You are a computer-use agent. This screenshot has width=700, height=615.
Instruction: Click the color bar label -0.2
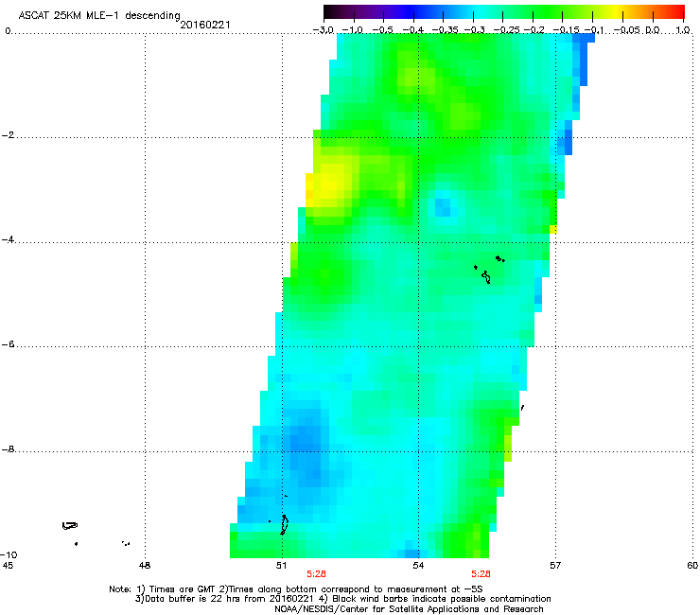pyautogui.click(x=534, y=30)
